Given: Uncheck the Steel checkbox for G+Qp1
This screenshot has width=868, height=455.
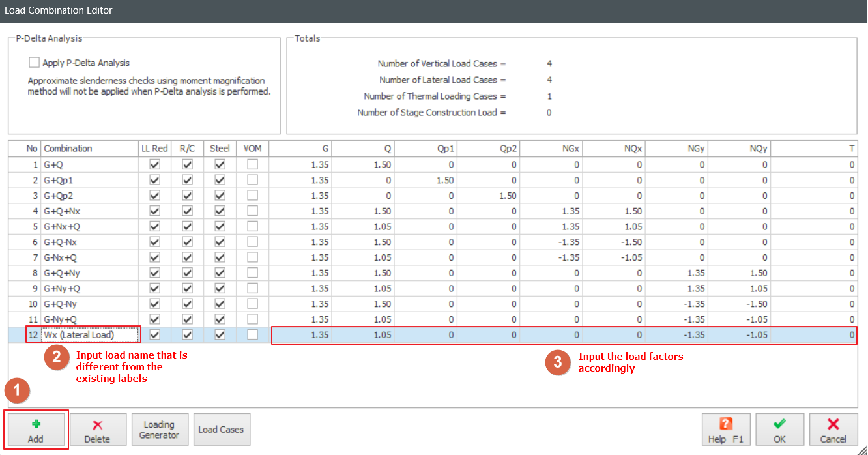Looking at the screenshot, I should 220,180.
